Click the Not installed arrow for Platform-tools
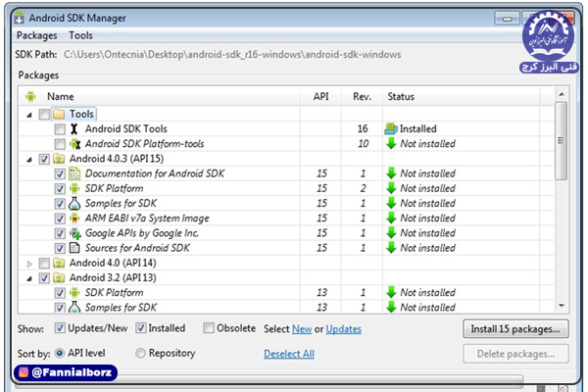 pyautogui.click(x=391, y=144)
